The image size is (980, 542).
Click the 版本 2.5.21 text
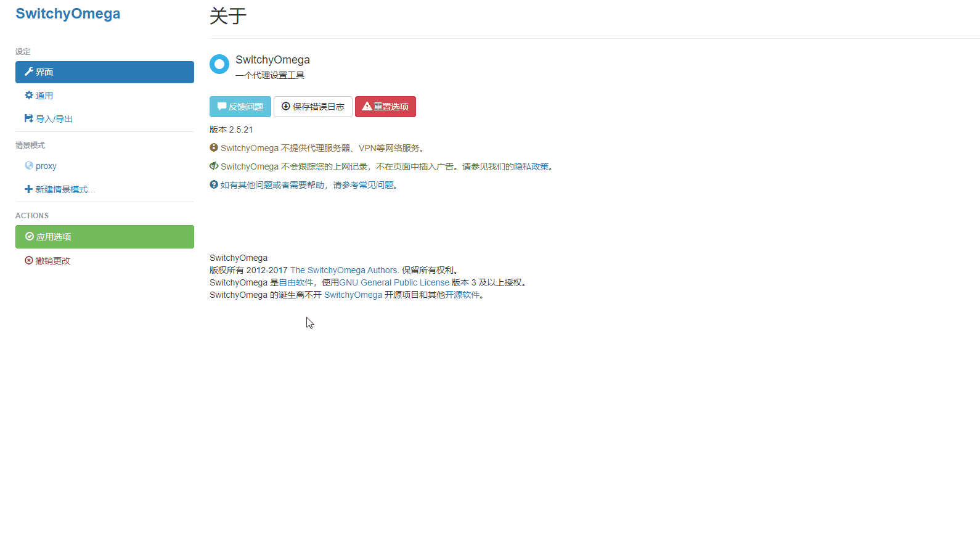[231, 129]
